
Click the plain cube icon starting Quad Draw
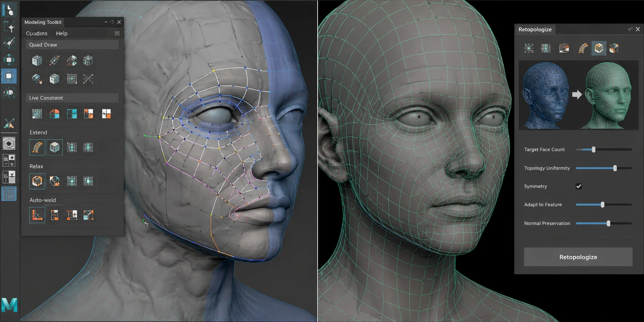click(x=37, y=60)
